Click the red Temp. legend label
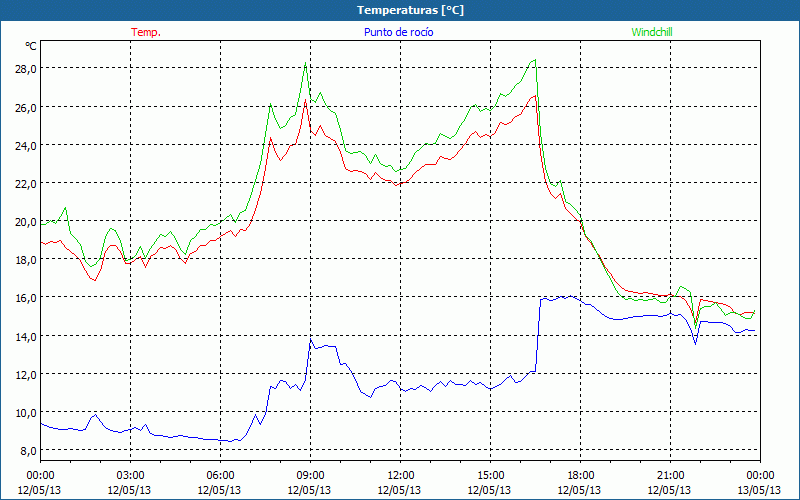This screenshot has height=500, width=800. pyautogui.click(x=146, y=32)
